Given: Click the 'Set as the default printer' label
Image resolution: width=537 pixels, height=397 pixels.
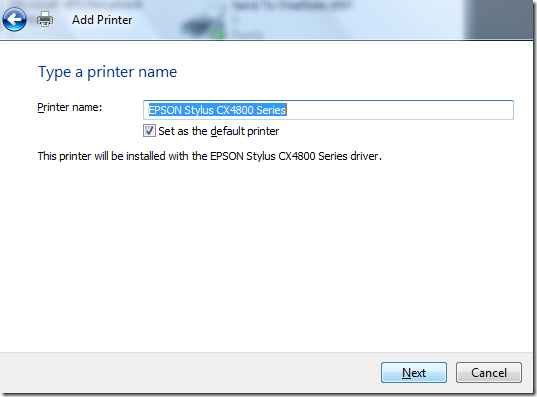Looking at the screenshot, I should point(218,131).
